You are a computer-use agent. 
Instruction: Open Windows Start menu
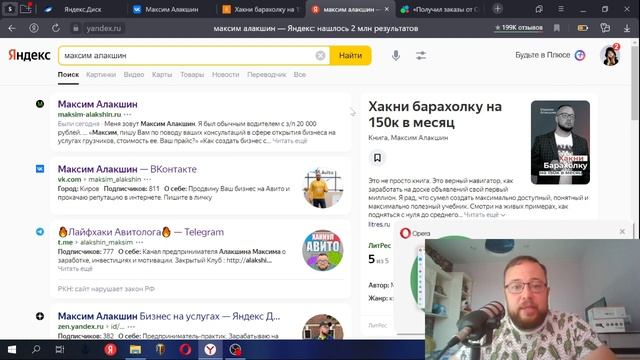(12, 350)
